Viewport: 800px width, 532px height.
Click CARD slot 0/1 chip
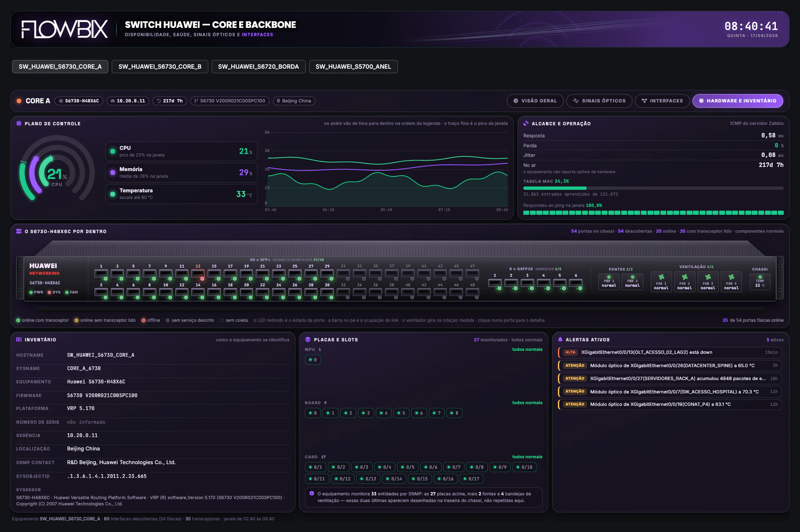coord(315,467)
